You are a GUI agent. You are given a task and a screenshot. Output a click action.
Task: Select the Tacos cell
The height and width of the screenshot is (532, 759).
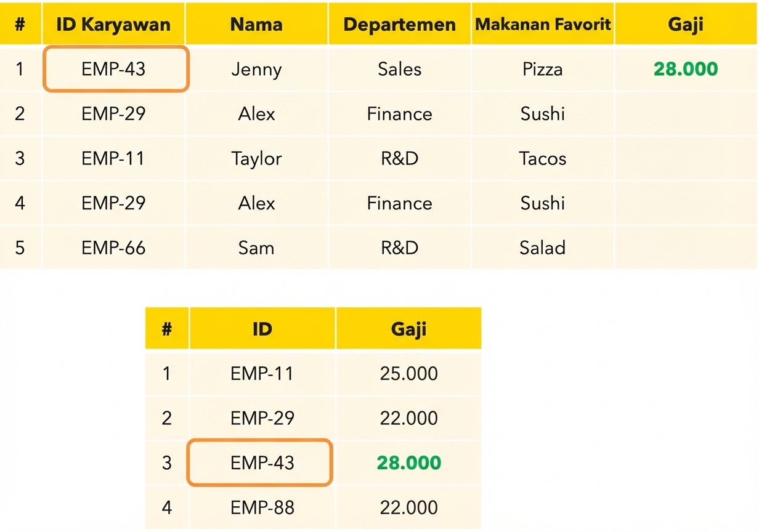coord(543,158)
